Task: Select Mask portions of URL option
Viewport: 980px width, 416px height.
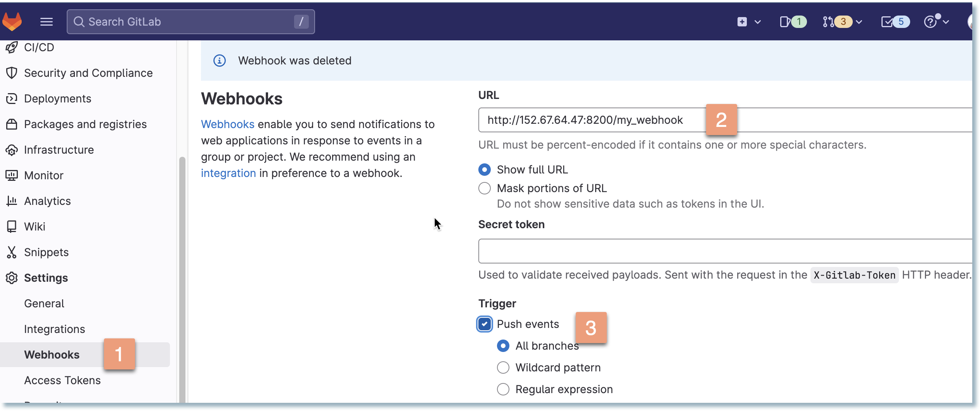Action: coord(485,188)
